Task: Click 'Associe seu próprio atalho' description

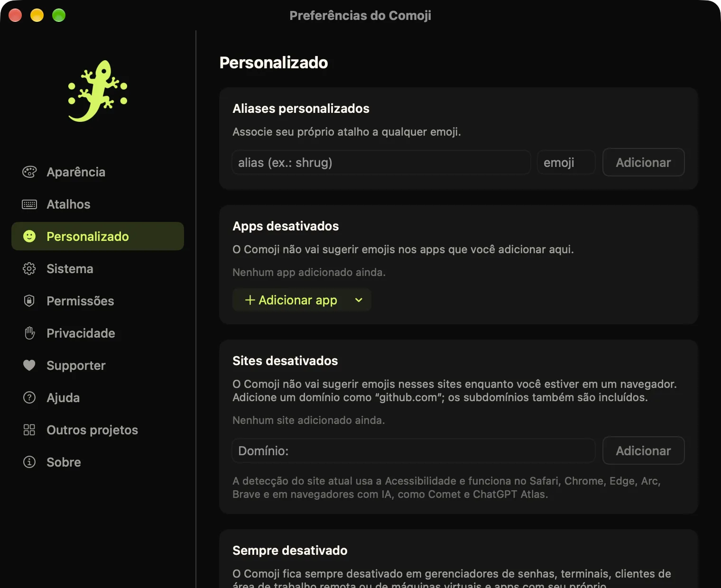Action: pos(346,132)
